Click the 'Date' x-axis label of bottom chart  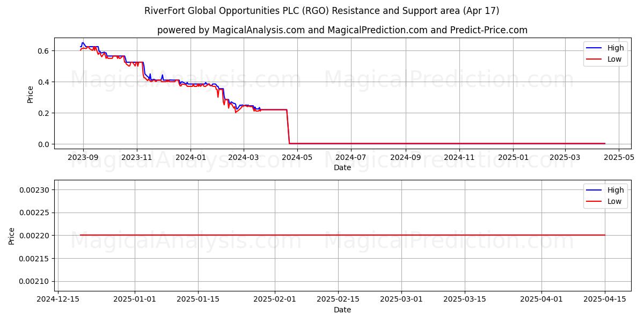(x=342, y=310)
